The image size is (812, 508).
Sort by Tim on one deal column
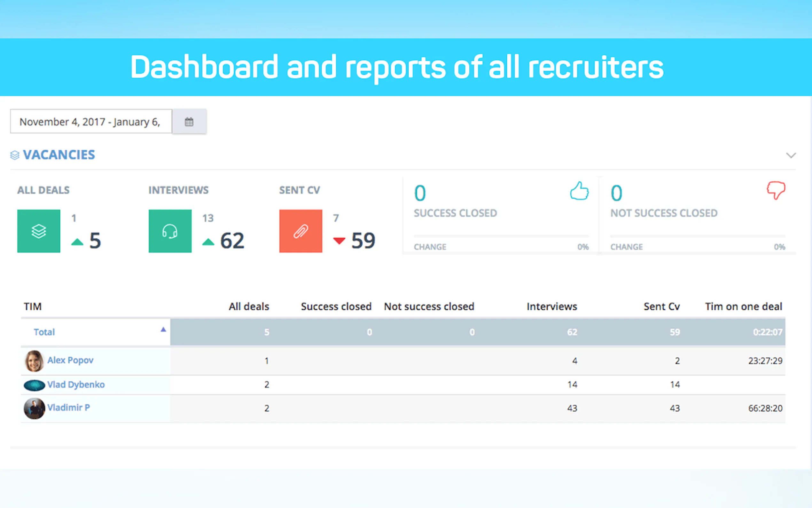point(743,306)
